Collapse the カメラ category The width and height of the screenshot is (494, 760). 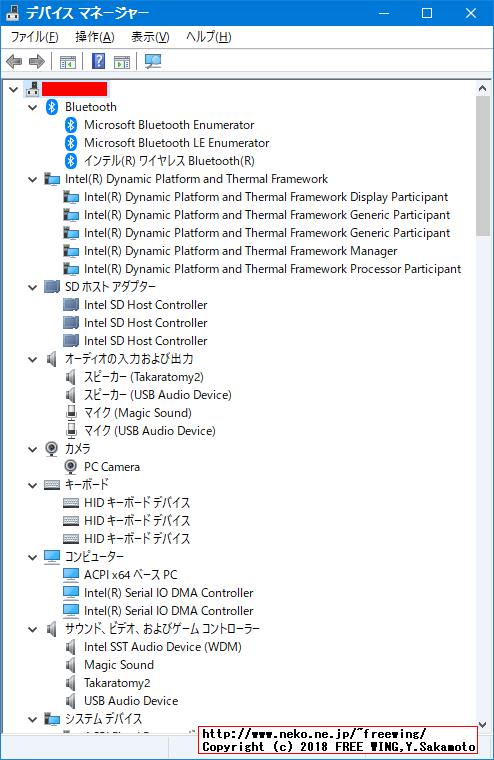pyautogui.click(x=32, y=449)
